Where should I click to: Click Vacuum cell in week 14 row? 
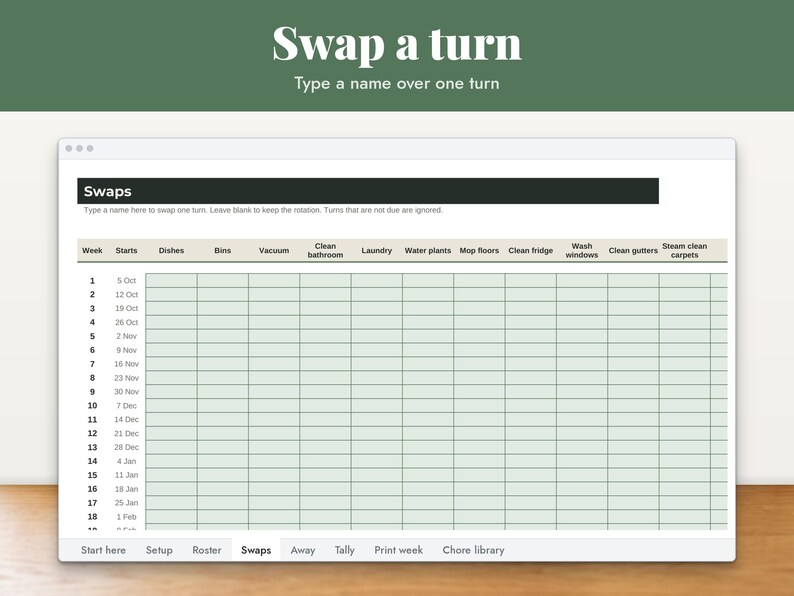click(274, 461)
